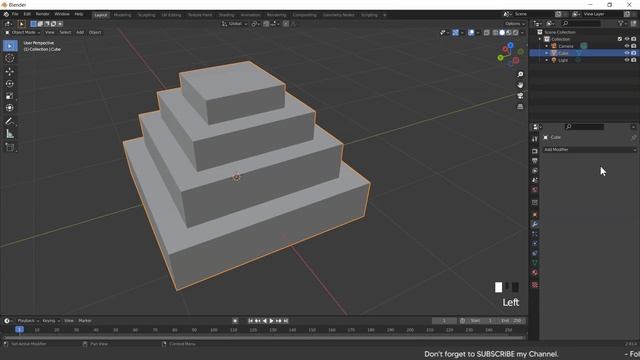Click the viewport zoom magnifier icon
640x360 pixels.
pyautogui.click(x=520, y=74)
